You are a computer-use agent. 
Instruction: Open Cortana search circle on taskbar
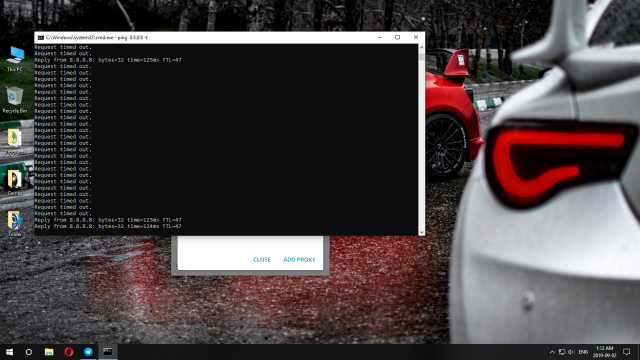(x=29, y=352)
